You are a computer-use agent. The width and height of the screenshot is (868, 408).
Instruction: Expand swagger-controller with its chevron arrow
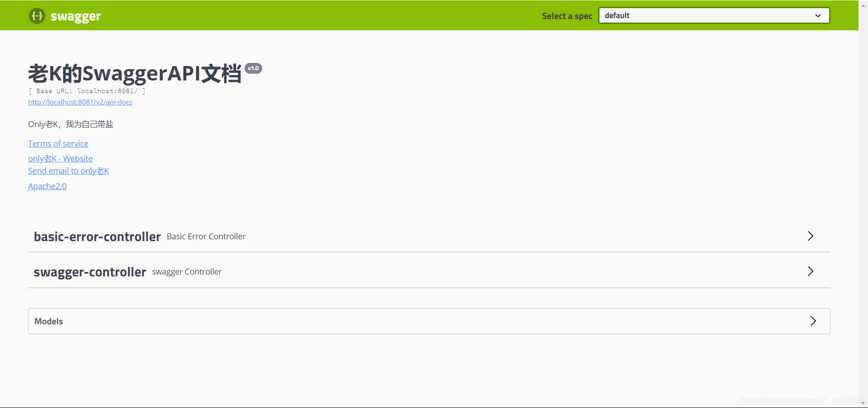click(810, 271)
